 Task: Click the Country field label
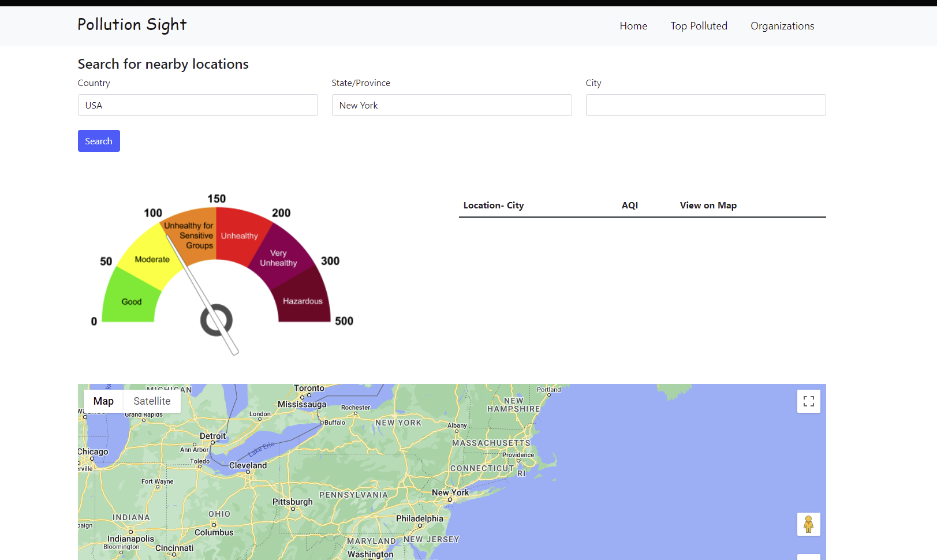tap(94, 83)
